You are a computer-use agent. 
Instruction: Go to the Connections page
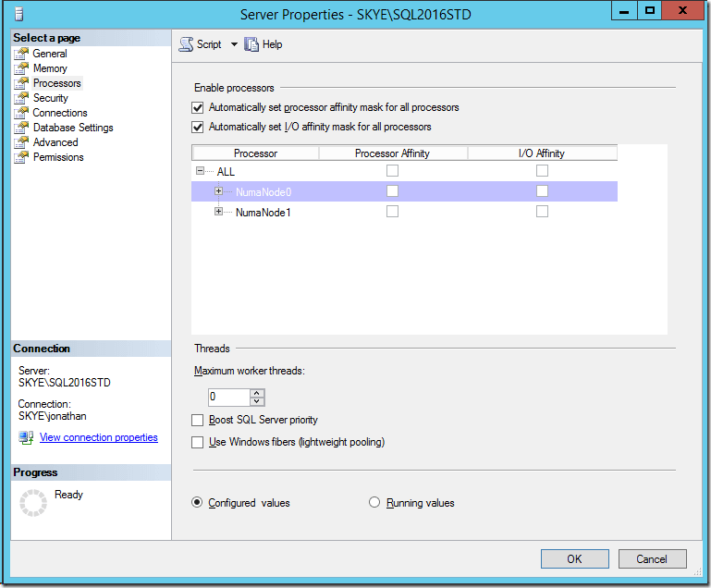(x=60, y=113)
